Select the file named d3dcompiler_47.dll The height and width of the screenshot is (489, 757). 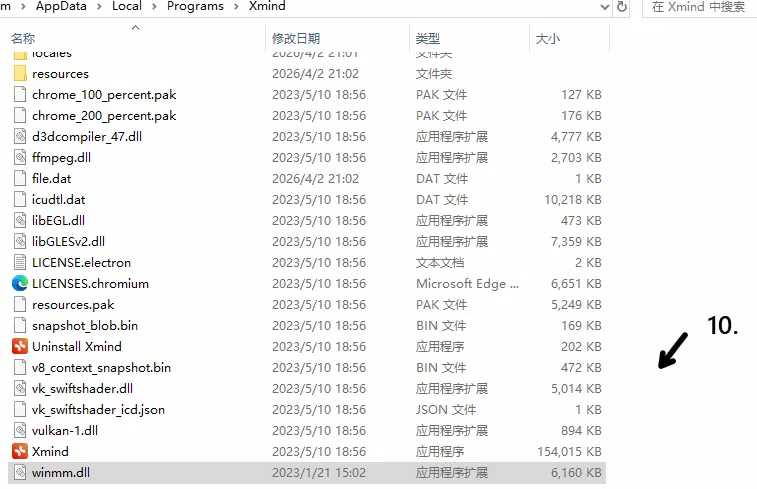(87, 137)
